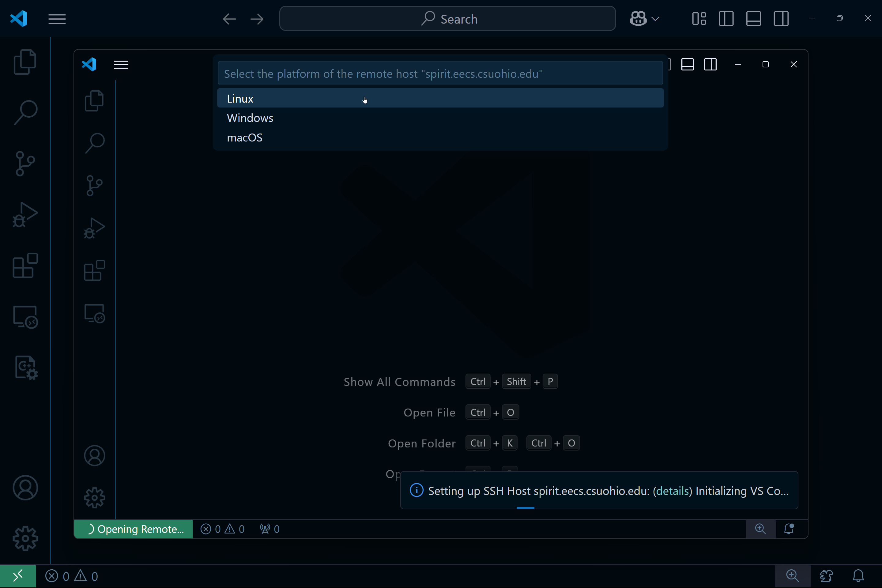Select Linux as the remote platform
This screenshot has height=588, width=882.
[x=440, y=98]
